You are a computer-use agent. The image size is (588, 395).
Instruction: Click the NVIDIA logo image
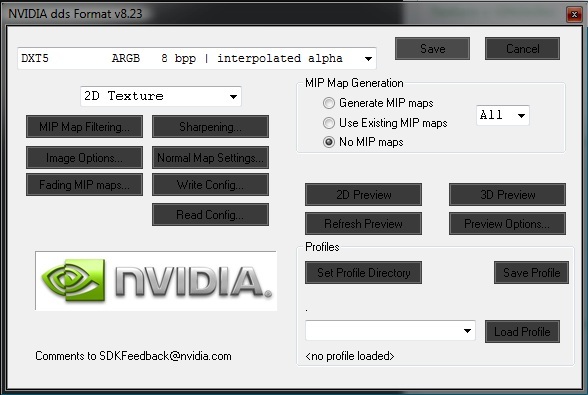tap(156, 281)
